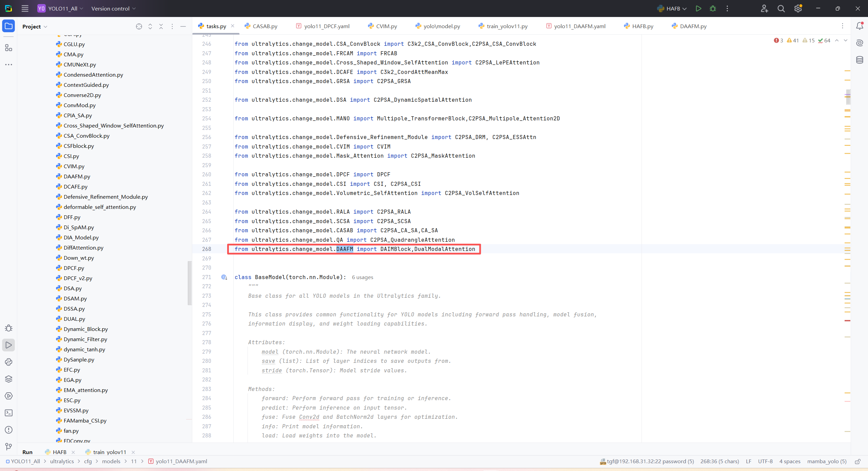Viewport: 868px width, 471px height.
Task: Click the Search Everywhere magnifier icon
Action: coord(781,8)
